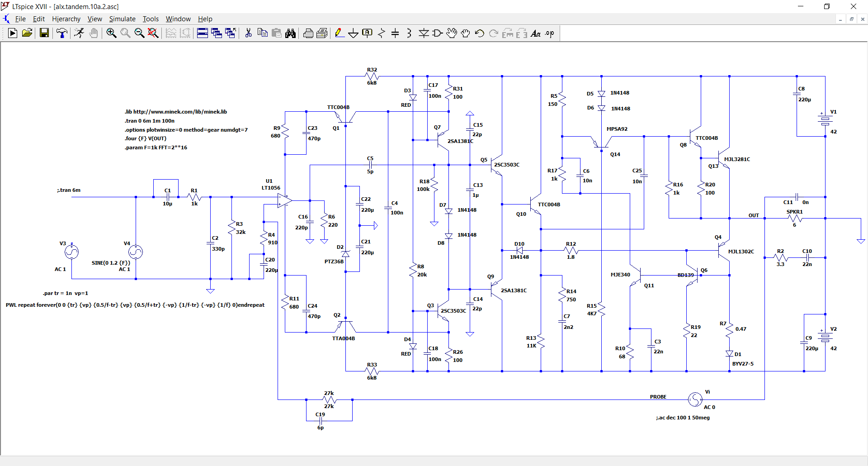Zoom in with the magnifier plus icon
868x466 pixels.
click(x=111, y=33)
